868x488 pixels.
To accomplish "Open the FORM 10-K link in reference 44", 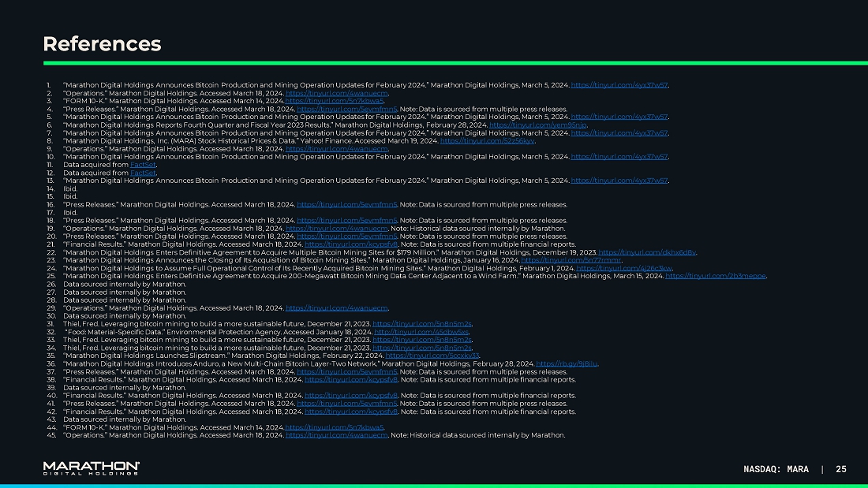I will [x=335, y=428].
